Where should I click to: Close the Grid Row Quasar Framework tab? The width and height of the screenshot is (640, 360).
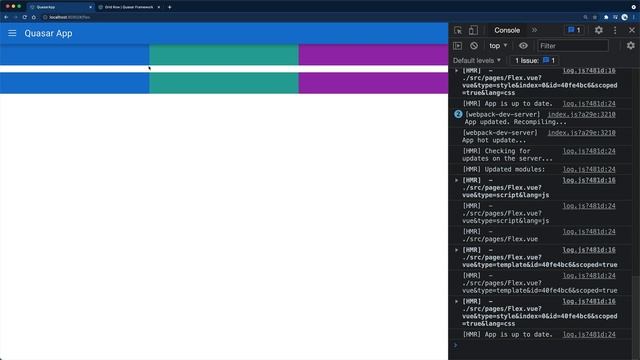pos(159,7)
